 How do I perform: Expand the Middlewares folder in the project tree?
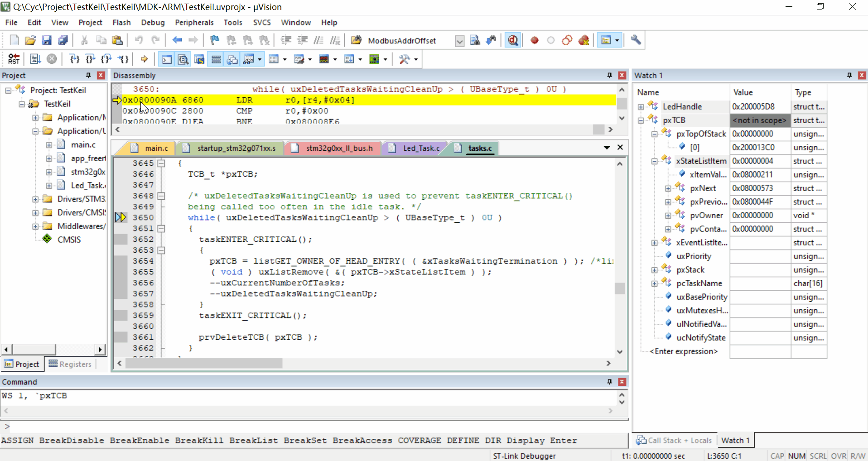[x=35, y=226]
